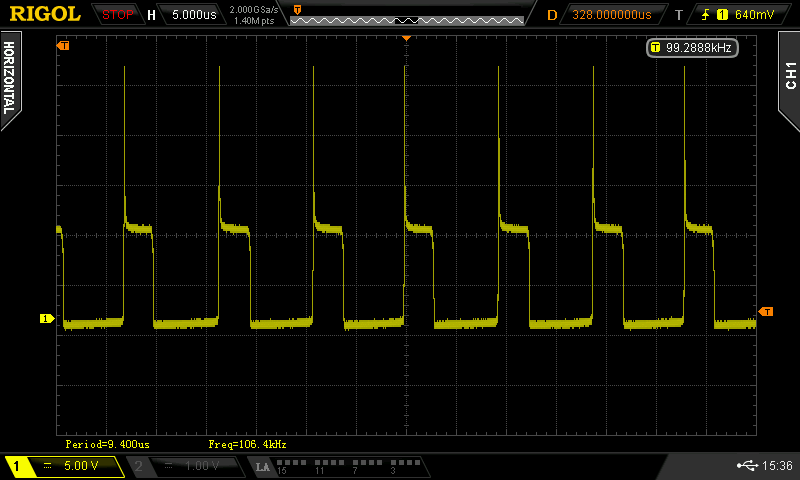
Task: Click the USB connection status icon
Action: point(746,466)
